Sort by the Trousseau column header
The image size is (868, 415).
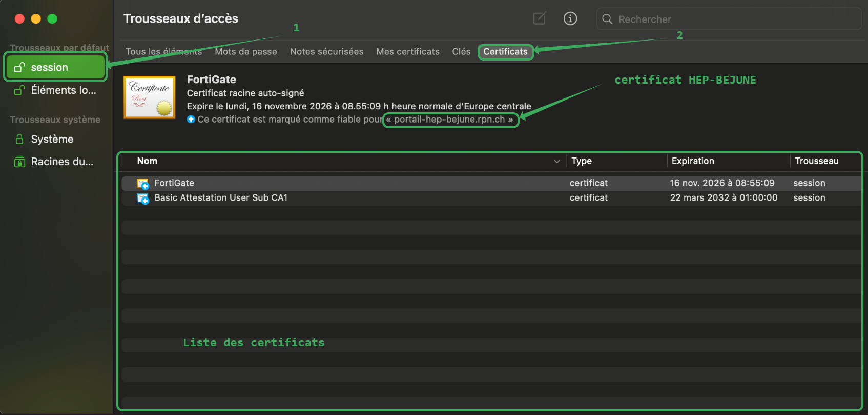tap(817, 161)
